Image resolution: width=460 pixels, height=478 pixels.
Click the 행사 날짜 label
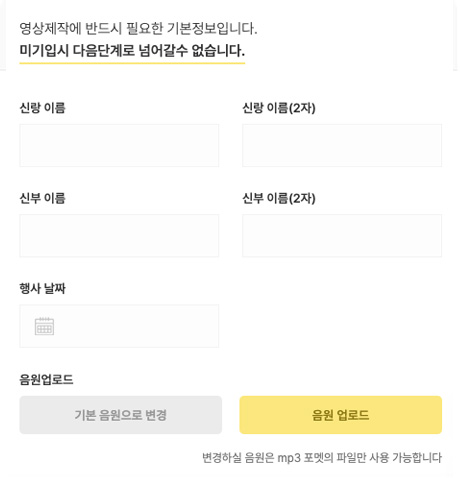[x=43, y=288]
